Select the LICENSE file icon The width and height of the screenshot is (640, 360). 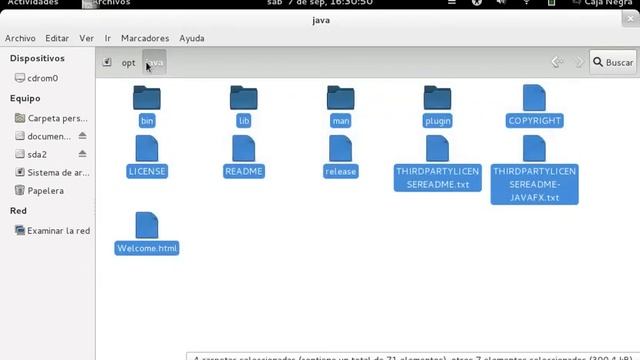tap(147, 149)
